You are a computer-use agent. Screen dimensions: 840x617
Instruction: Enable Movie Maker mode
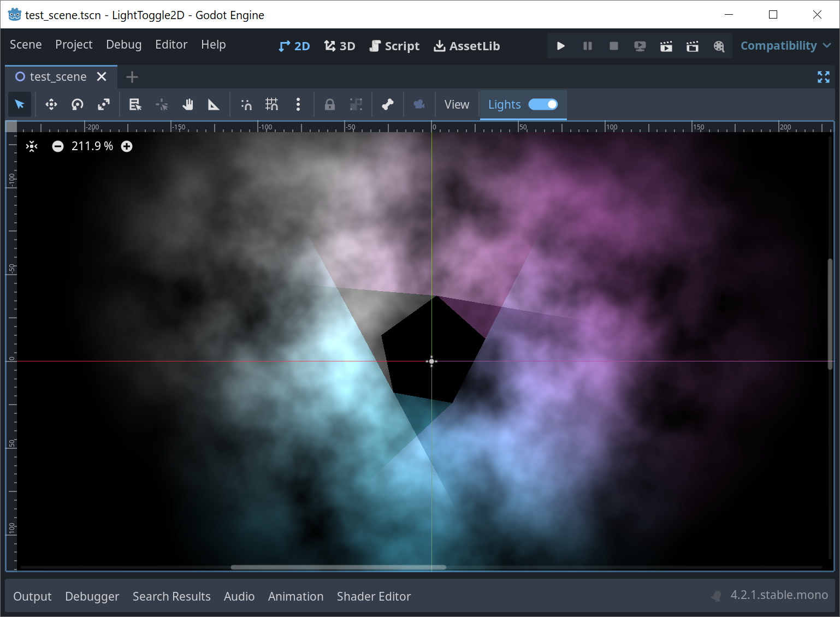(x=719, y=46)
